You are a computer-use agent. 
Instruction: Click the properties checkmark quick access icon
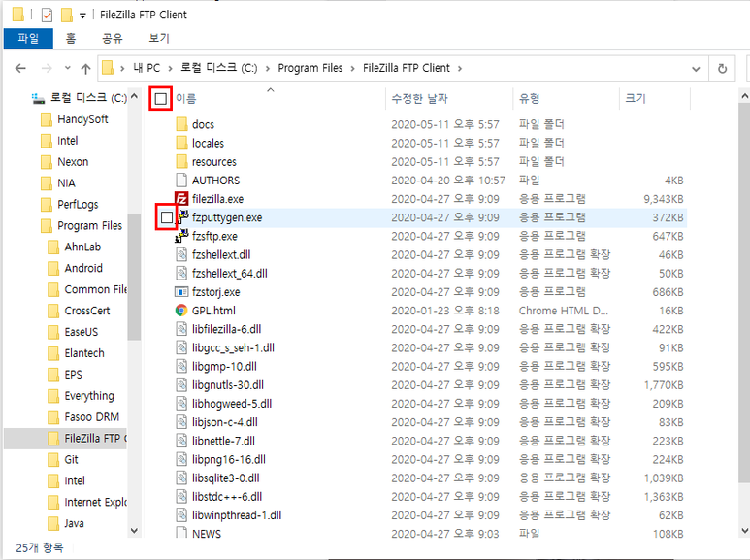(47, 15)
